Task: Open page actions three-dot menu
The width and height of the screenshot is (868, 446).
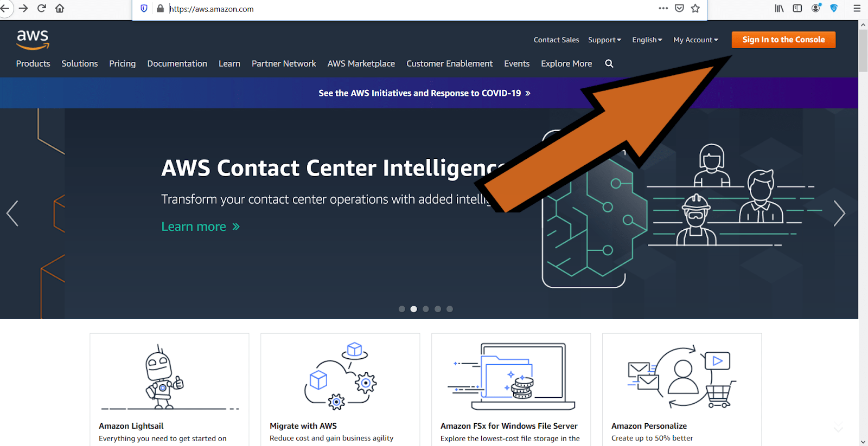Action: tap(663, 8)
